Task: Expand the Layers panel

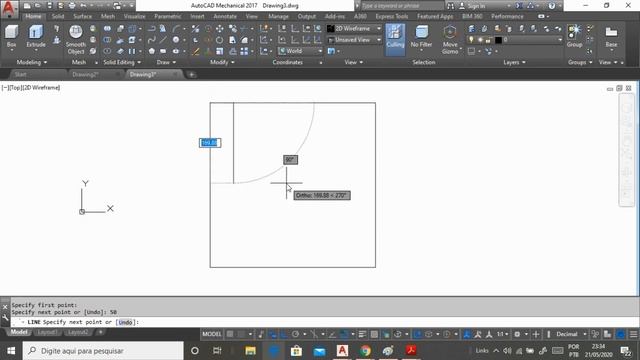Action: (514, 62)
